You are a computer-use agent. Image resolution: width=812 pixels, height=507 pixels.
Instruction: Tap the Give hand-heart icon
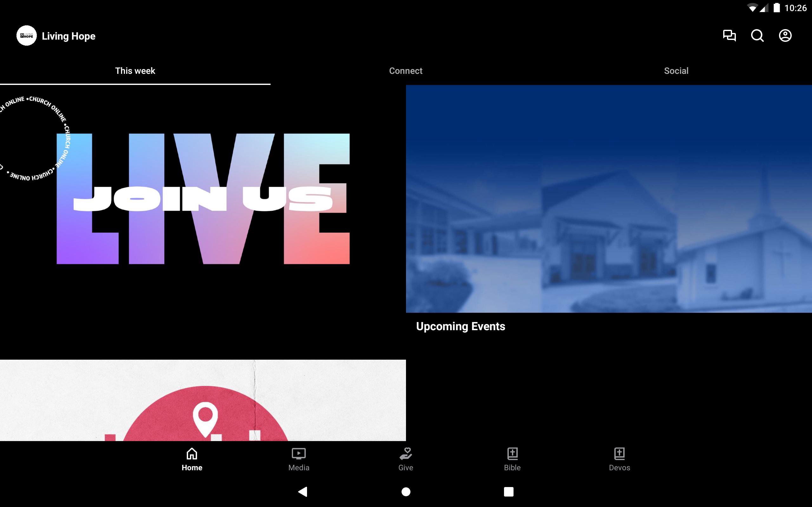pos(406,454)
